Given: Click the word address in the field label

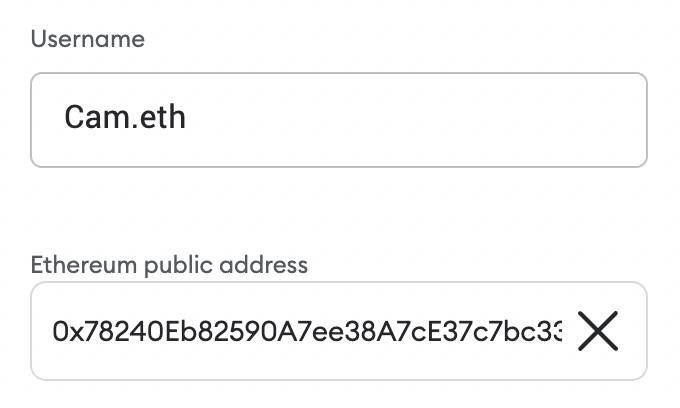Looking at the screenshot, I should point(263,265).
